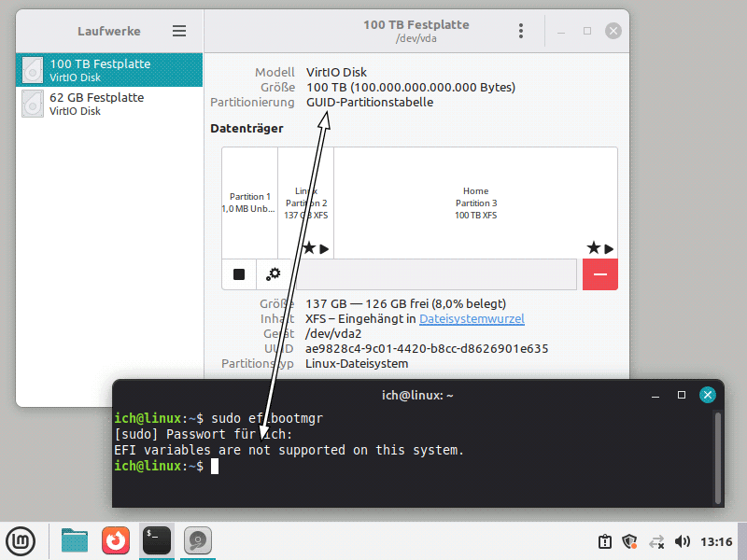
Task: Open the network connection tray icon
Action: (656, 541)
